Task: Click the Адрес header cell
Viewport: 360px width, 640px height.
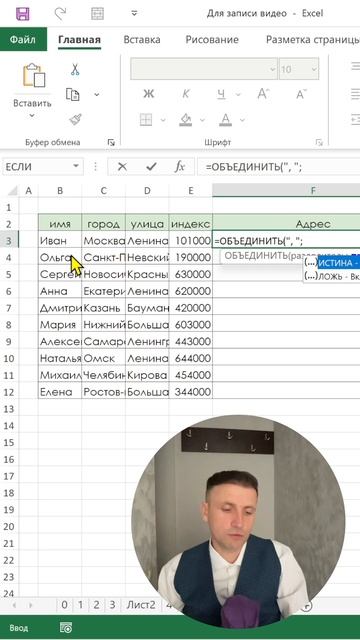Action: tap(286, 224)
